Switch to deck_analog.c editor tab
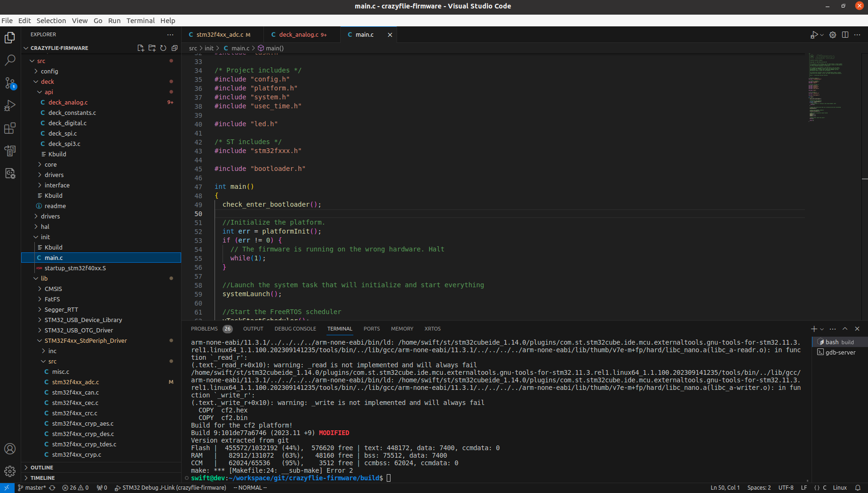The image size is (868, 493). pos(303,34)
